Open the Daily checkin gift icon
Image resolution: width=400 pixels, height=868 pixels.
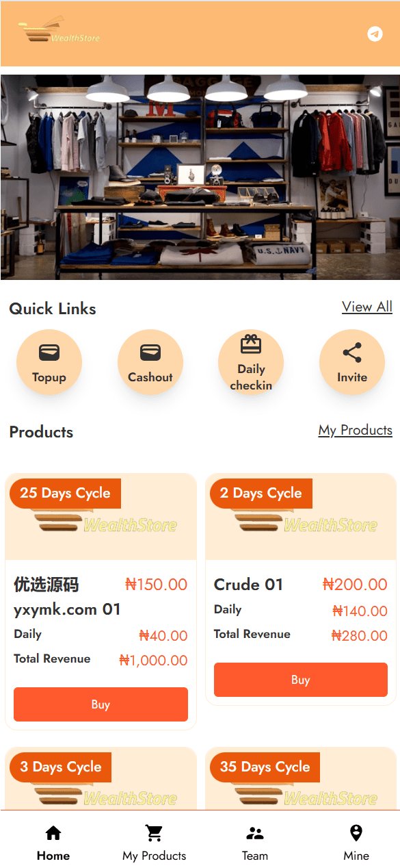251,344
